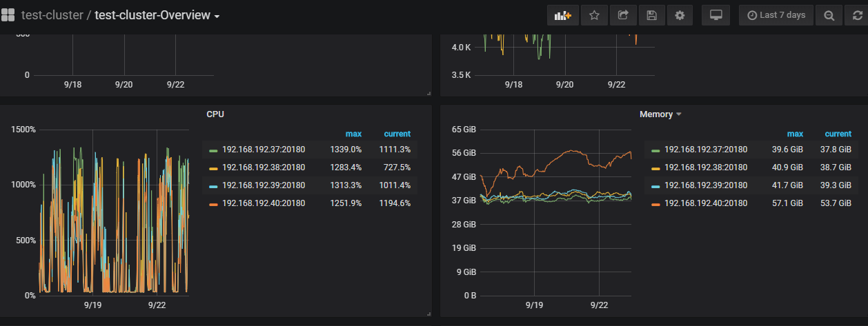Sort Memory legend by current column
The height and width of the screenshot is (326, 868).
click(x=838, y=134)
